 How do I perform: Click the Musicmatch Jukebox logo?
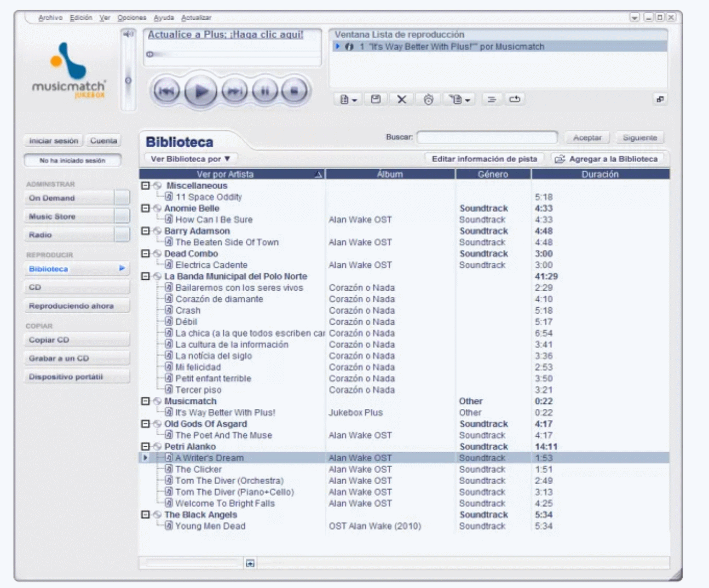tap(68, 71)
